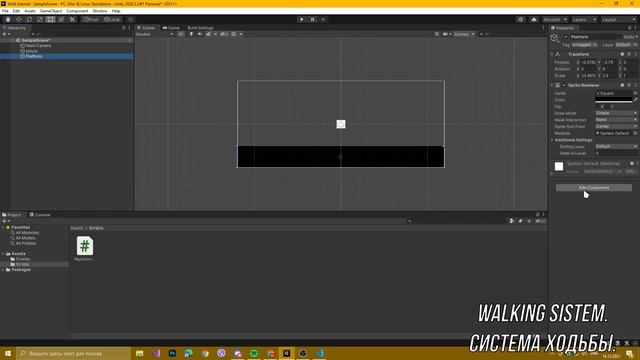Open scene Gizmos dropdown
The image size is (640, 360).
(464, 34)
